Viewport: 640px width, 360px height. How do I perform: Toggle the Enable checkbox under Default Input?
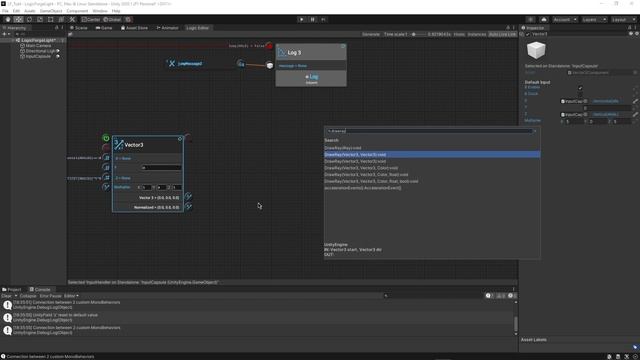point(580,87)
